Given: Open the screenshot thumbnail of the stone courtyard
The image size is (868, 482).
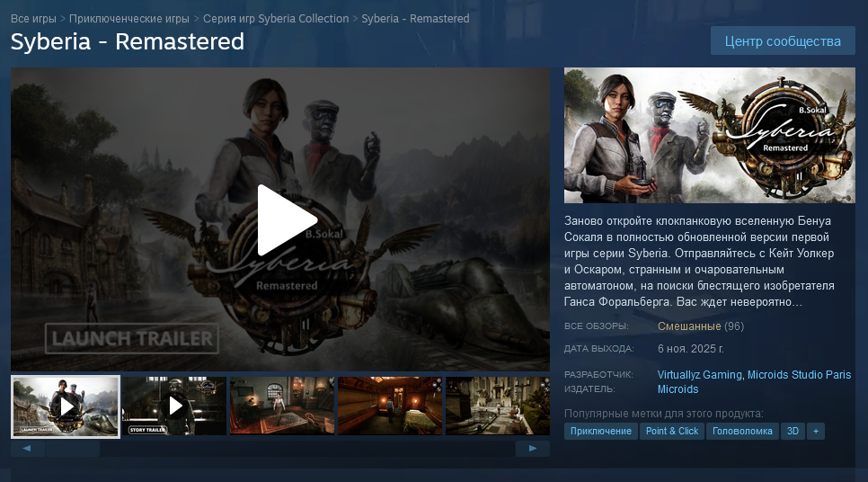Looking at the screenshot, I should point(498,406).
